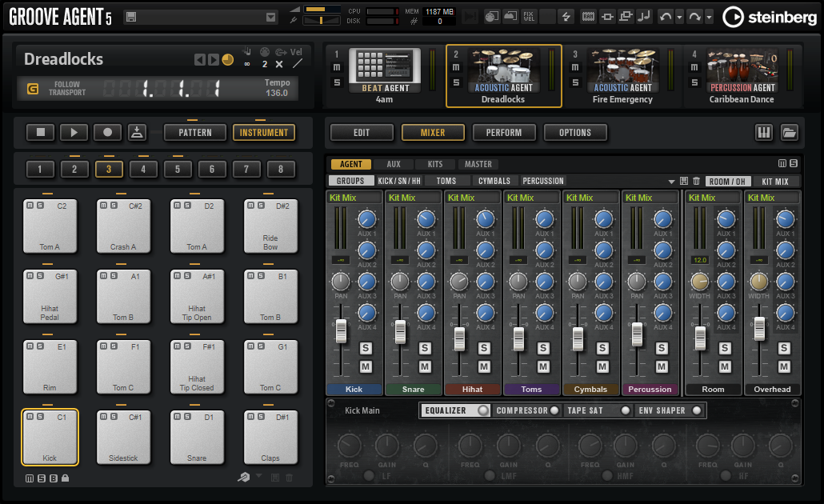Click the Claps D#1 pad
This screenshot has height=504, width=824.
point(270,438)
